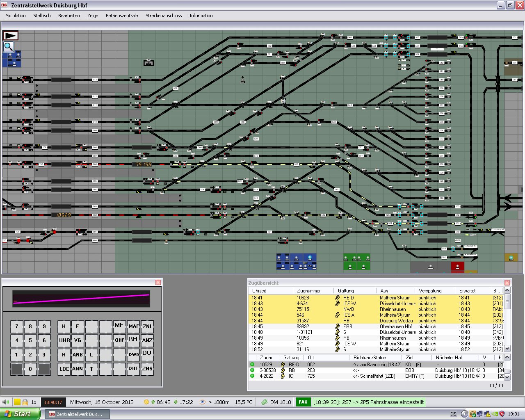Expand the Information menu
Viewport: 525px width, 420px height.
coord(201,16)
